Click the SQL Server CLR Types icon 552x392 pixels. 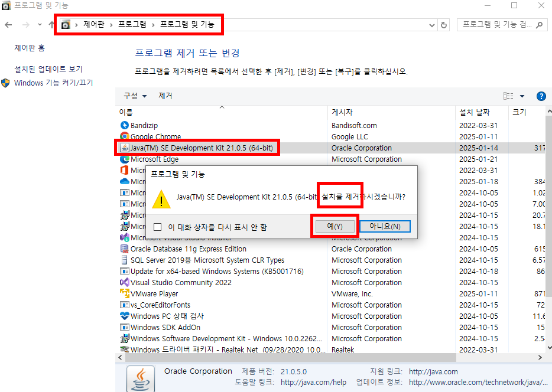pyautogui.click(x=124, y=260)
